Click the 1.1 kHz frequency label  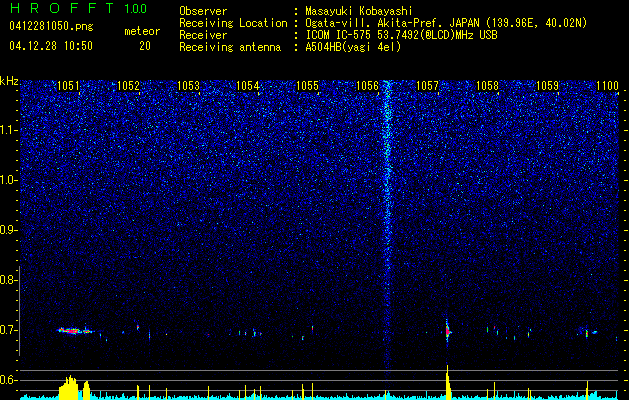(8, 130)
